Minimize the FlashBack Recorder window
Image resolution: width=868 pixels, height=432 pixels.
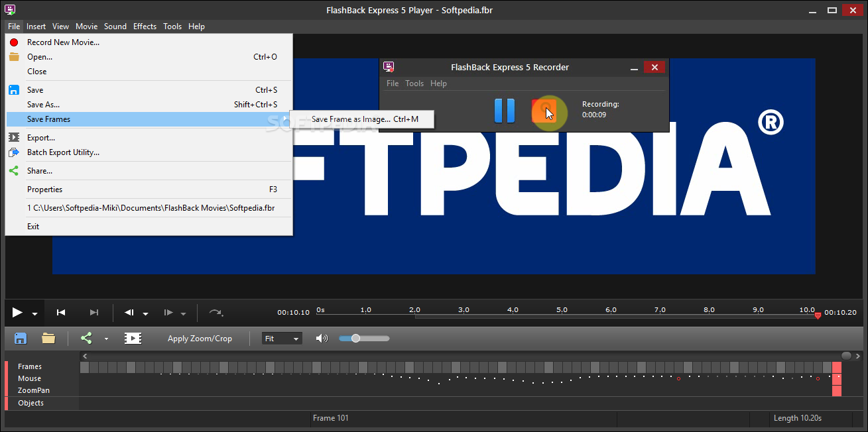(634, 68)
